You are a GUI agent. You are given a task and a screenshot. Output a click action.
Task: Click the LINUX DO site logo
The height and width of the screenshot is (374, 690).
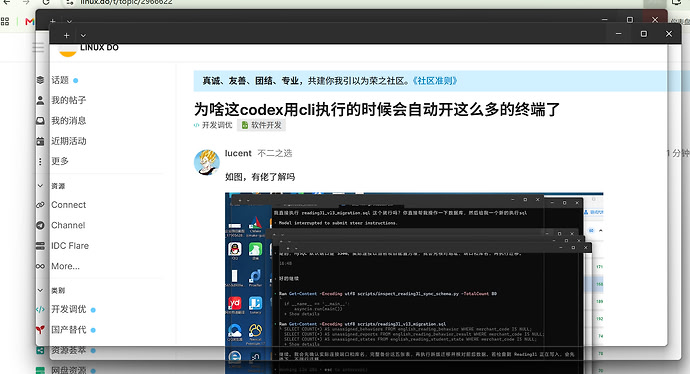click(89, 48)
